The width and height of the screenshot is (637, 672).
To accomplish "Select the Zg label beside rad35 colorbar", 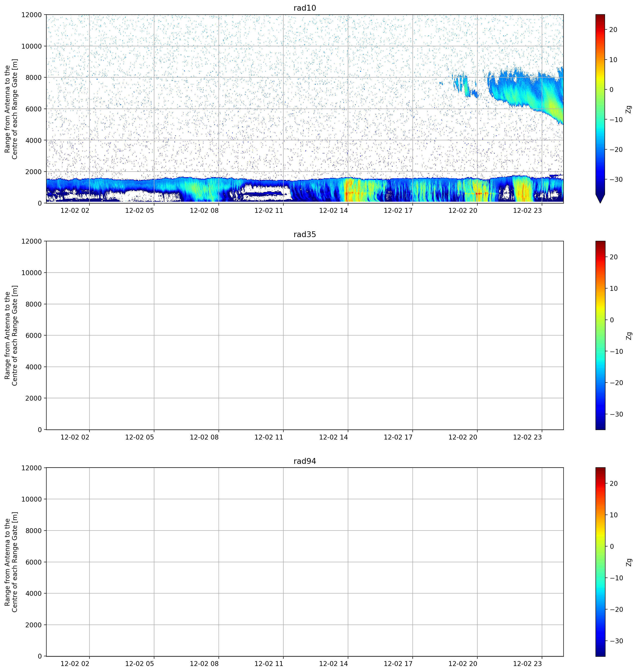I will (628, 336).
